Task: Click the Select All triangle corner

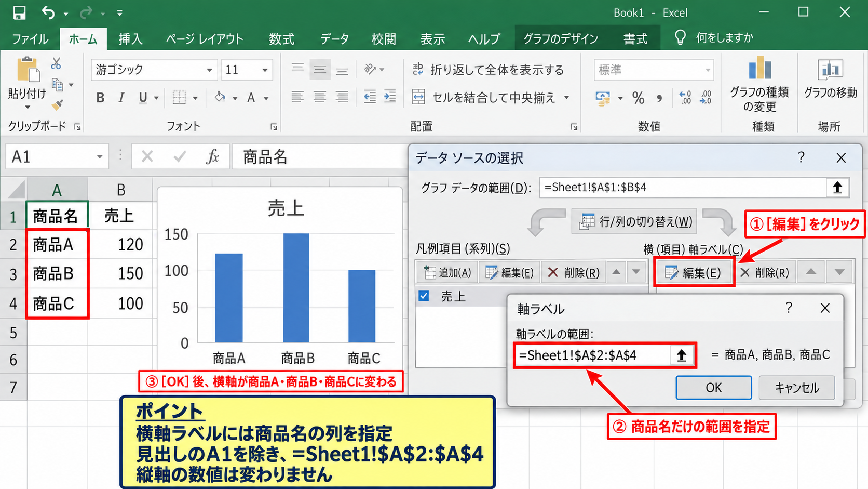Action: pos(16,189)
